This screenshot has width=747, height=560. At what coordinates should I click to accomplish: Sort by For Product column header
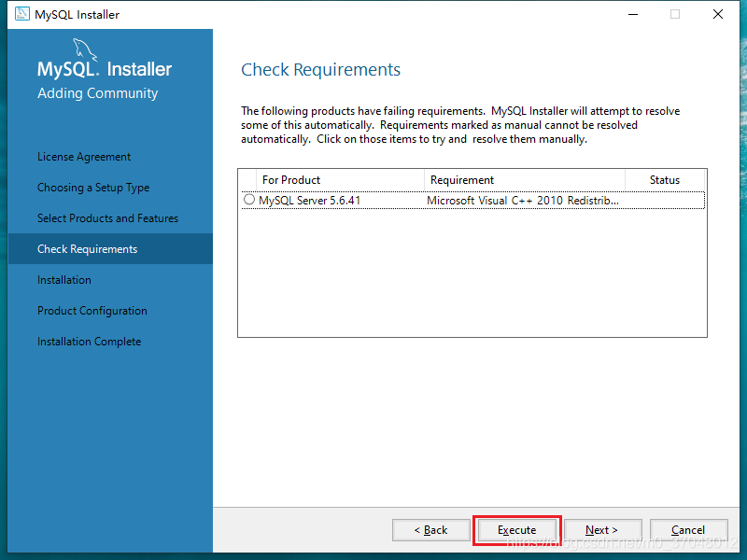pos(340,180)
